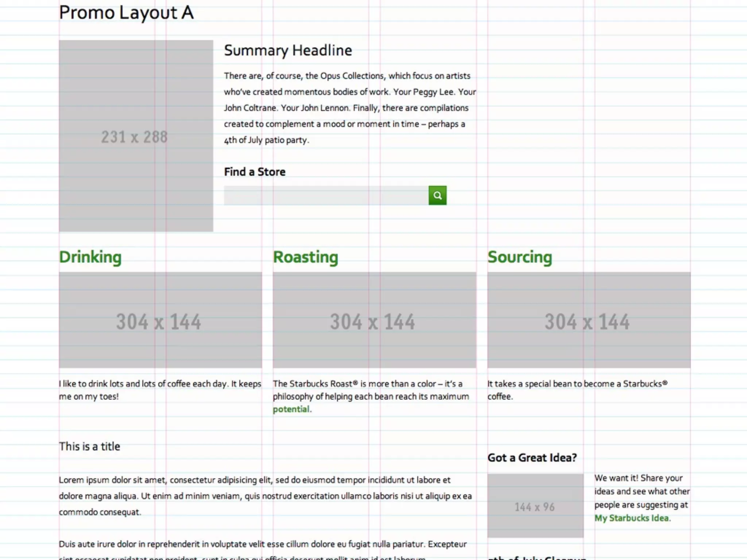Click the 'The Starbucks Roast® is more' paragraph
747x560 pixels.
(x=371, y=396)
